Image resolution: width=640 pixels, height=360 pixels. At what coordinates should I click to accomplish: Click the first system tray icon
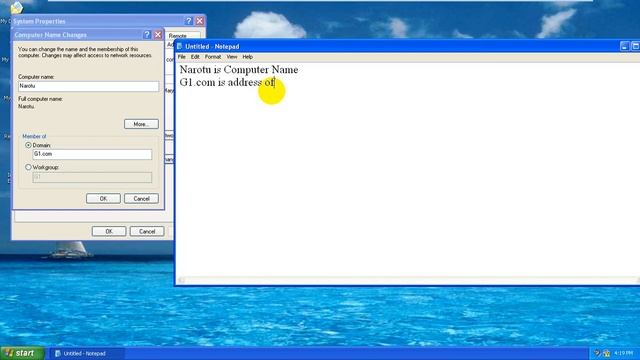coord(597,353)
